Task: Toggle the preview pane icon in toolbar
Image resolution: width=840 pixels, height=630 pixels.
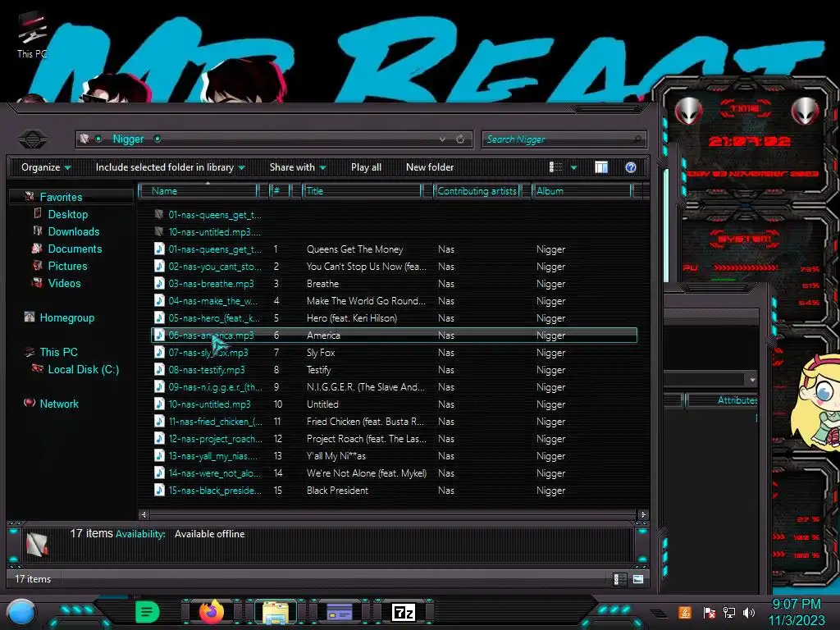Action: click(601, 167)
